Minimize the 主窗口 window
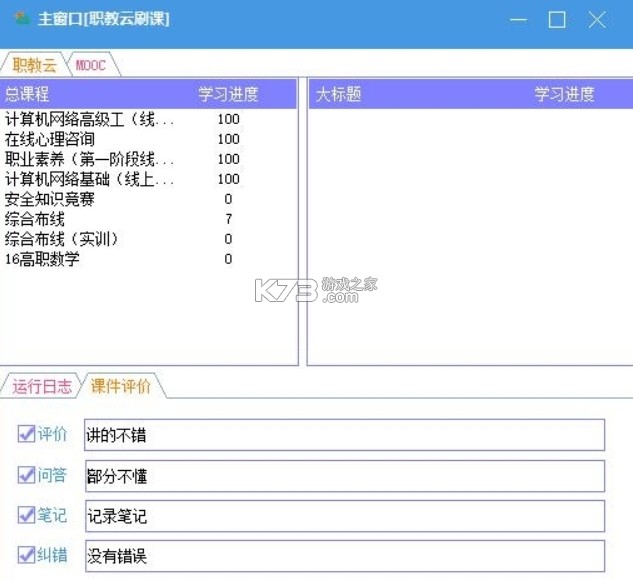This screenshot has width=633, height=580. [x=518, y=19]
